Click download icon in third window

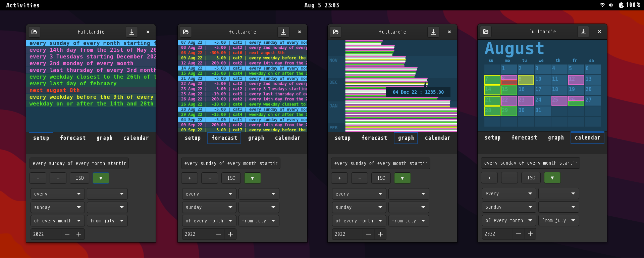coord(433,32)
